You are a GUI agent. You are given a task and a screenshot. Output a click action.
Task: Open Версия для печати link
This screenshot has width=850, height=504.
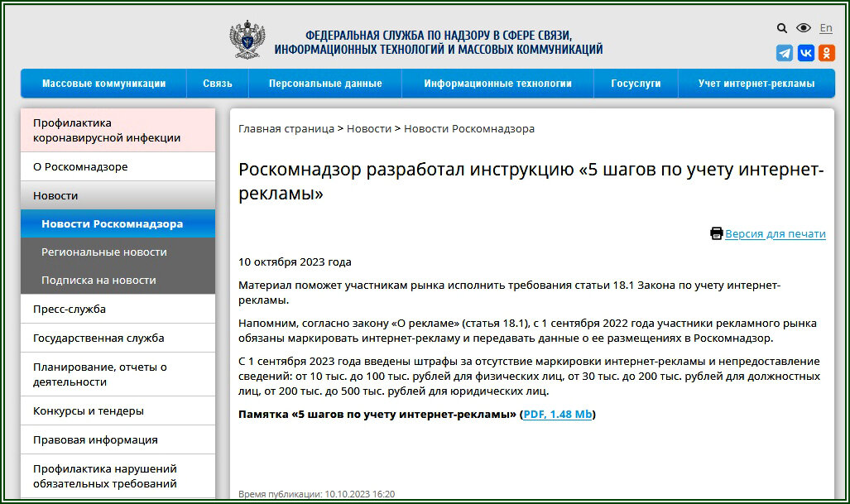coord(776,234)
